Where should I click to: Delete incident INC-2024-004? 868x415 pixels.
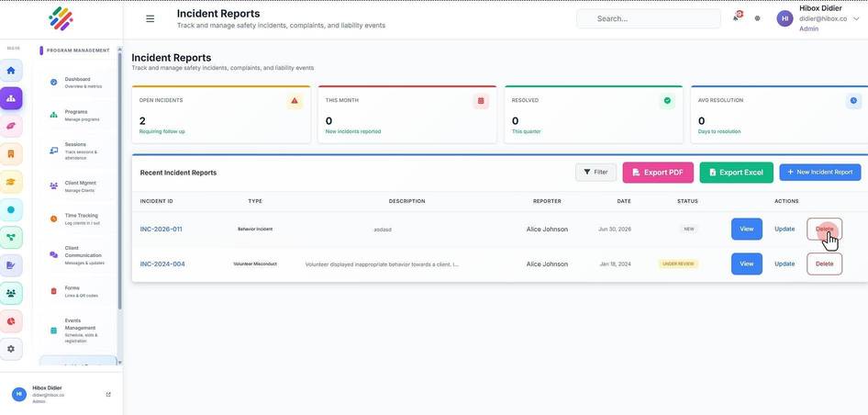(824, 264)
